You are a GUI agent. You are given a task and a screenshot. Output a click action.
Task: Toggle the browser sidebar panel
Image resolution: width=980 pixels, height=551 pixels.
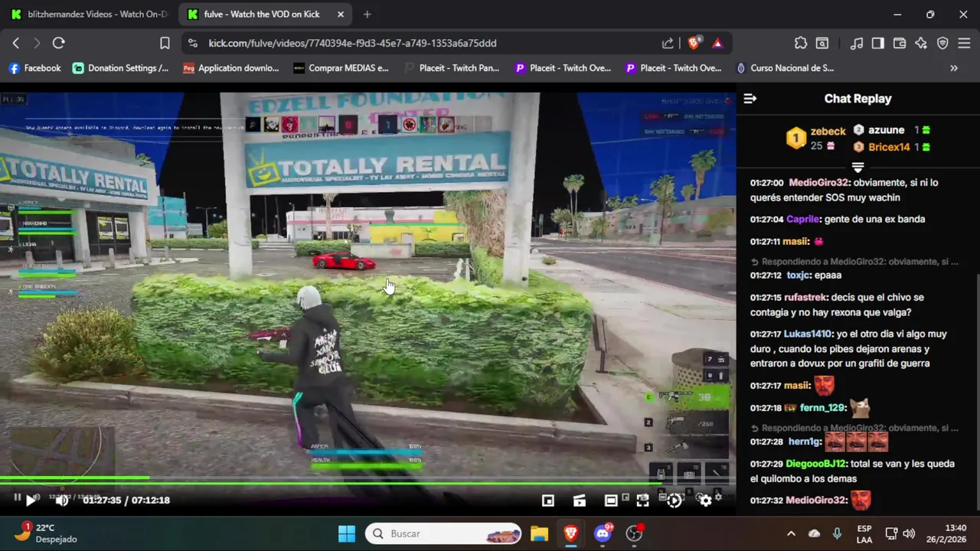click(878, 44)
